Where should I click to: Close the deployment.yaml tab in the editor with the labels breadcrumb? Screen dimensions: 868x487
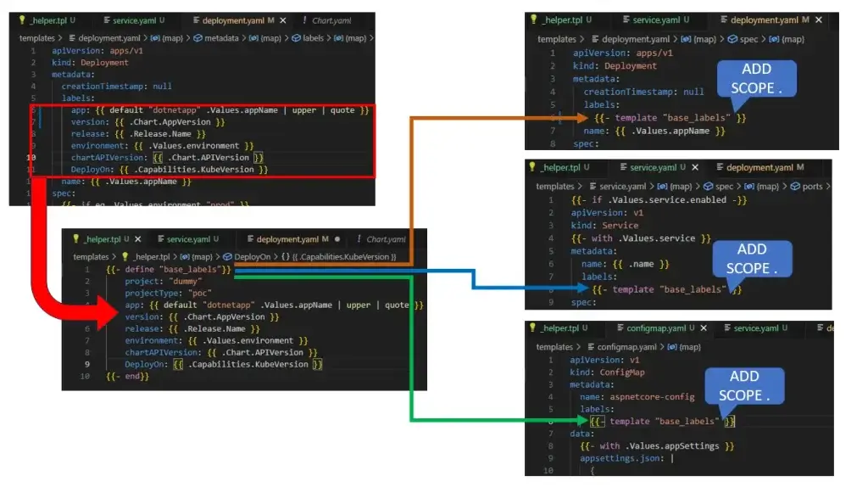(x=283, y=20)
